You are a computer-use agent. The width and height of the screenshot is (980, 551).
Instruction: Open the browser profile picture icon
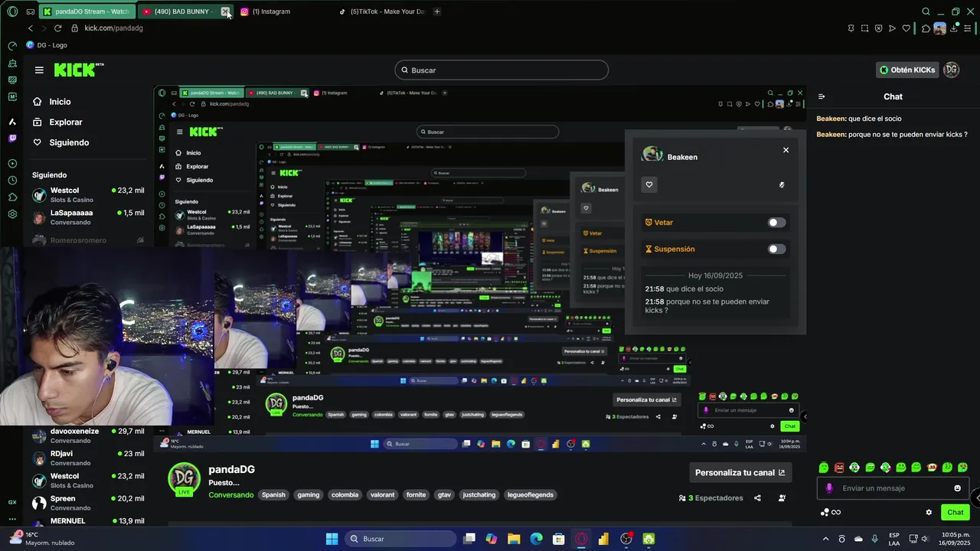click(x=939, y=28)
